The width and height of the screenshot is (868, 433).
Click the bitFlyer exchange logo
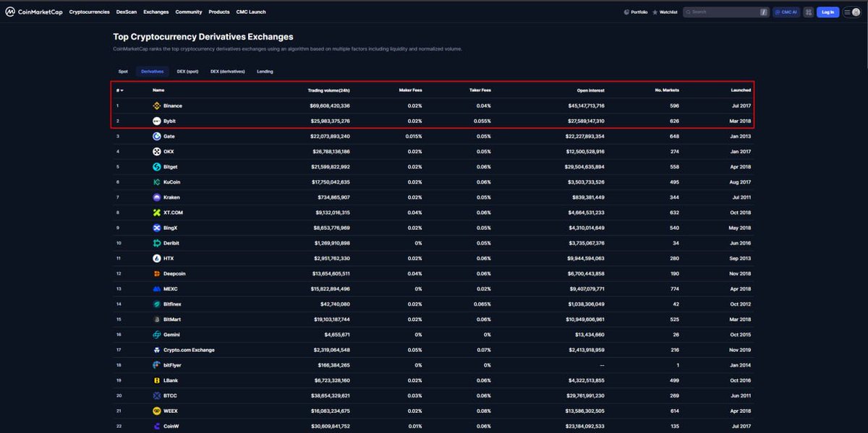pyautogui.click(x=157, y=366)
